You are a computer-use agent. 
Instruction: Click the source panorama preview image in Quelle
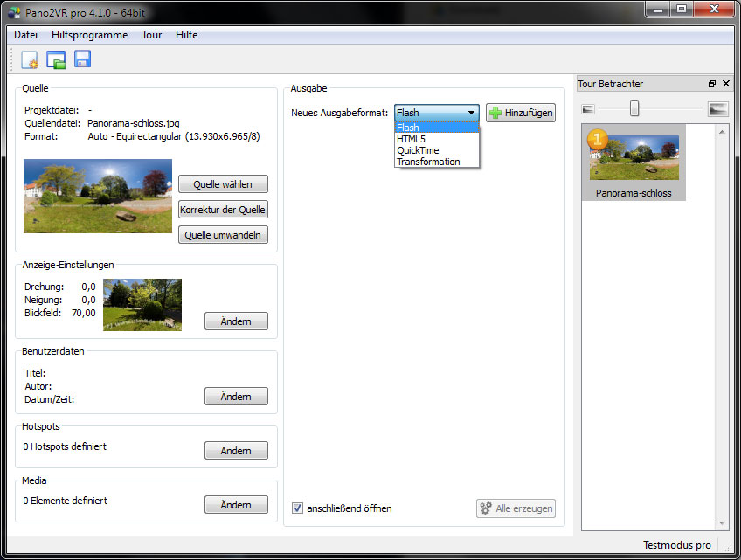pos(98,196)
